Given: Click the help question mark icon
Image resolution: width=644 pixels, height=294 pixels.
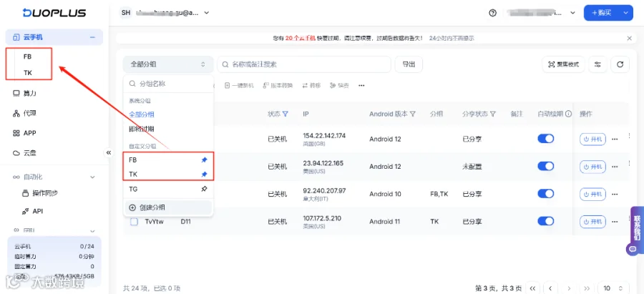Looking at the screenshot, I should pyautogui.click(x=492, y=13).
